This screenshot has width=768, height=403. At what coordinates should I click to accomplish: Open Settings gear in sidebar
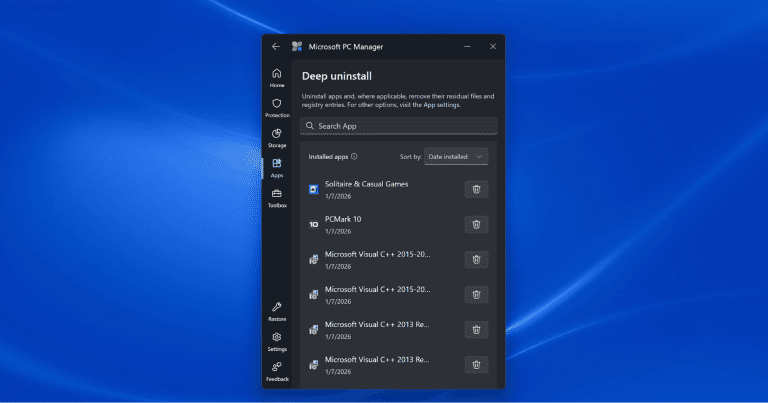(276, 341)
